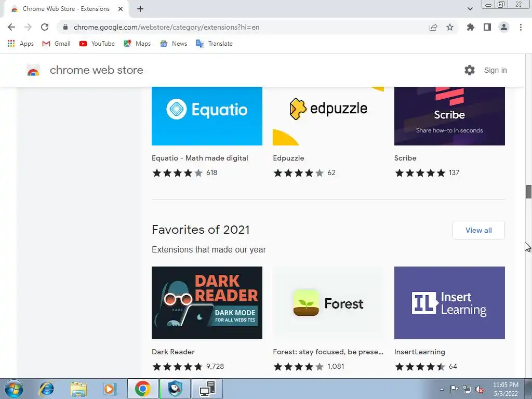Bookmark this page with the star icon
The height and width of the screenshot is (399, 532).
tap(450, 27)
